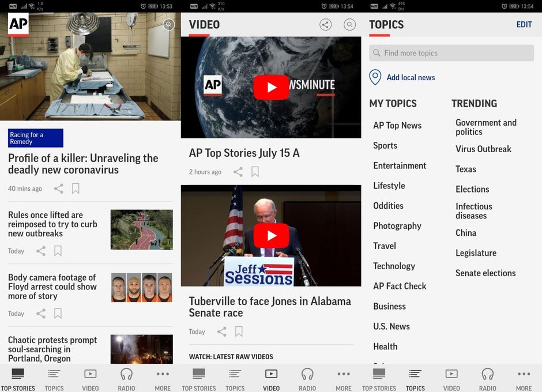Viewport: 542px width, 392px height.
Task: Open Radio tab in first screen's bottom bar
Action: (x=126, y=379)
